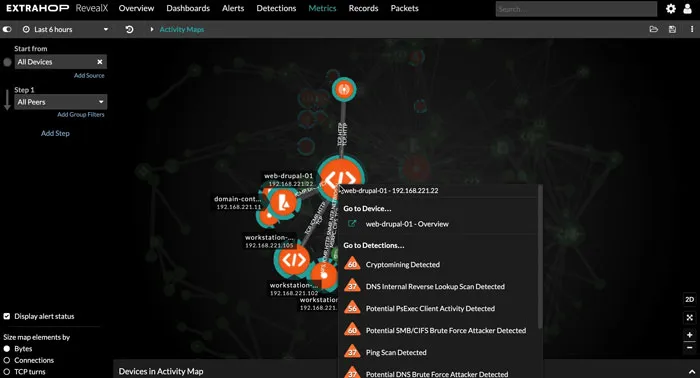This screenshot has height=378, width=700.
Task: Click the Add Source link
Action: pos(89,76)
